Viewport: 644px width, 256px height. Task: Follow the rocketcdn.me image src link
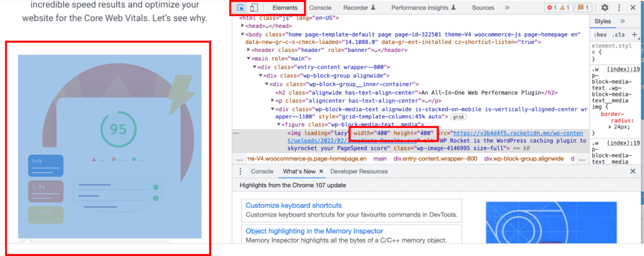pos(517,133)
